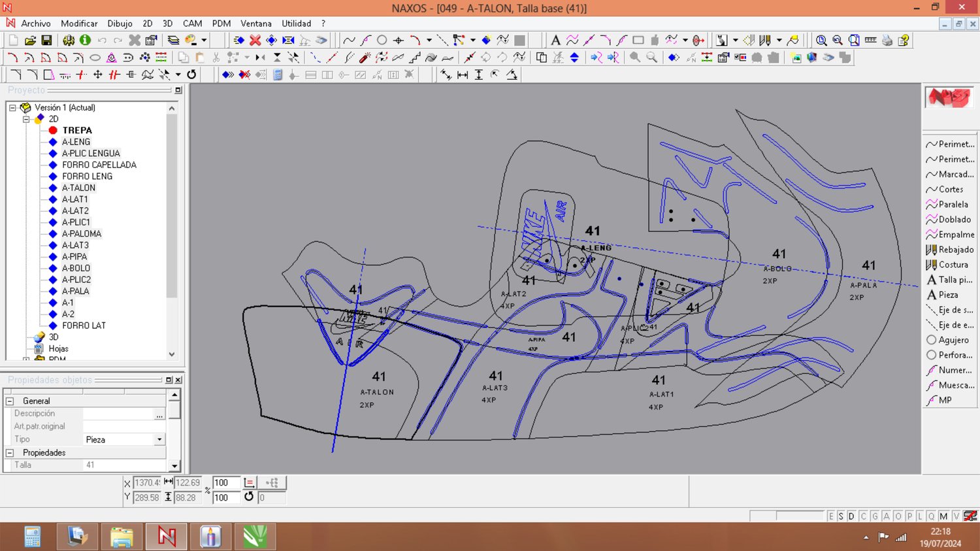Select the rectangle drawing tool

(638, 41)
